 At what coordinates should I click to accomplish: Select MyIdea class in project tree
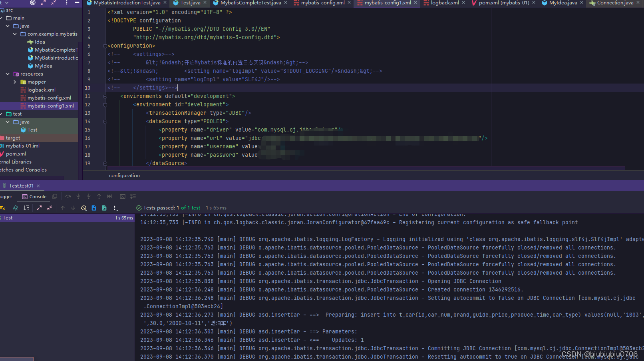coord(43,66)
